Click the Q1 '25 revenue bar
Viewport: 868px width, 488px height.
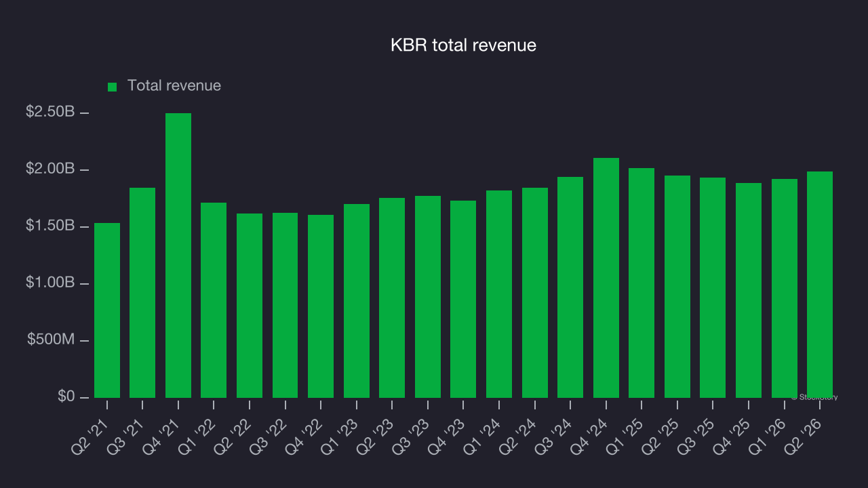click(x=642, y=283)
